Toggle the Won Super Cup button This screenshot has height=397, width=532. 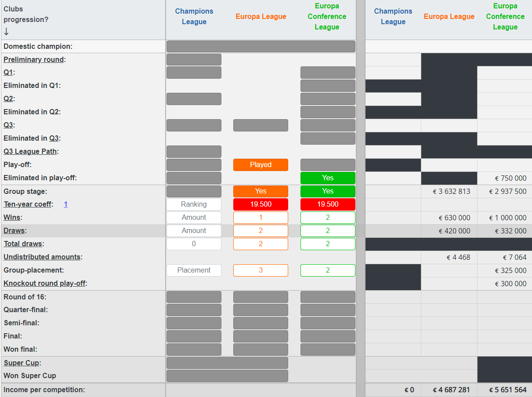[227, 376]
